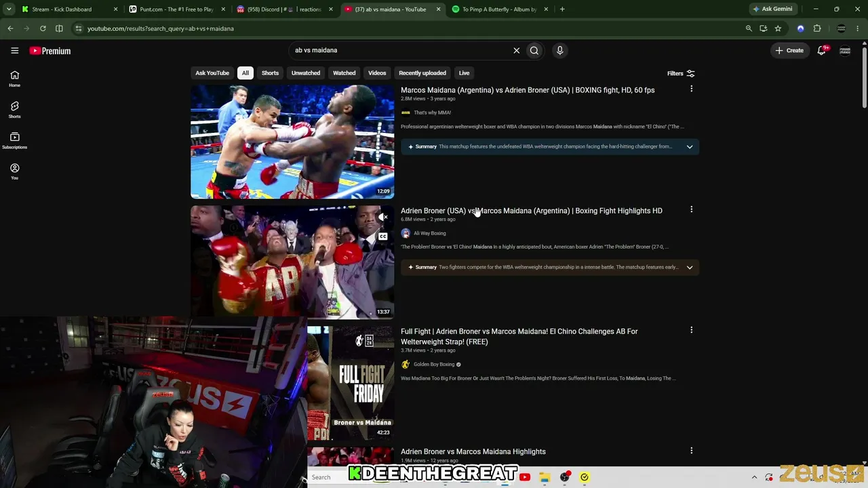Open Subscriptions in the left sidebar
Screen dimensions: 868x488
[x=14, y=140]
